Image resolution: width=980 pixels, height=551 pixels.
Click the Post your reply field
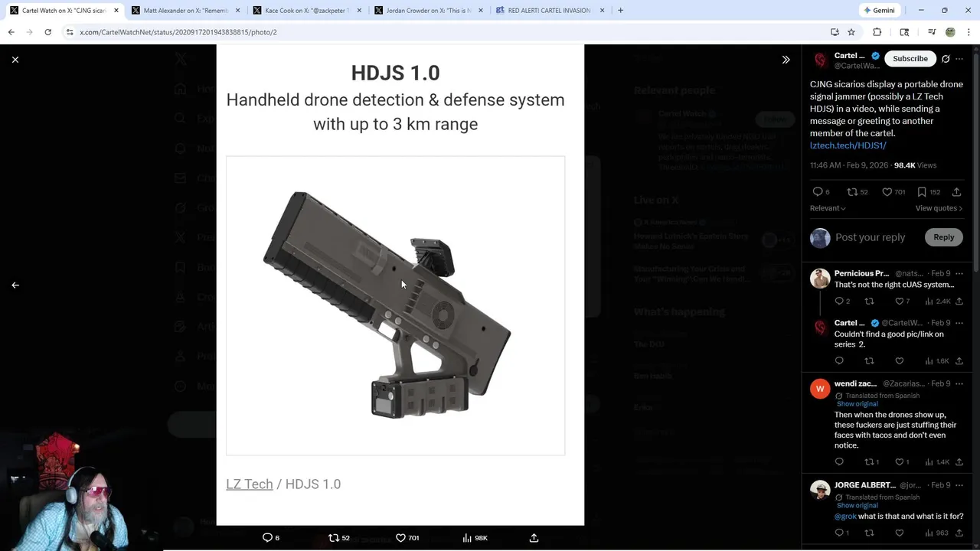click(871, 237)
